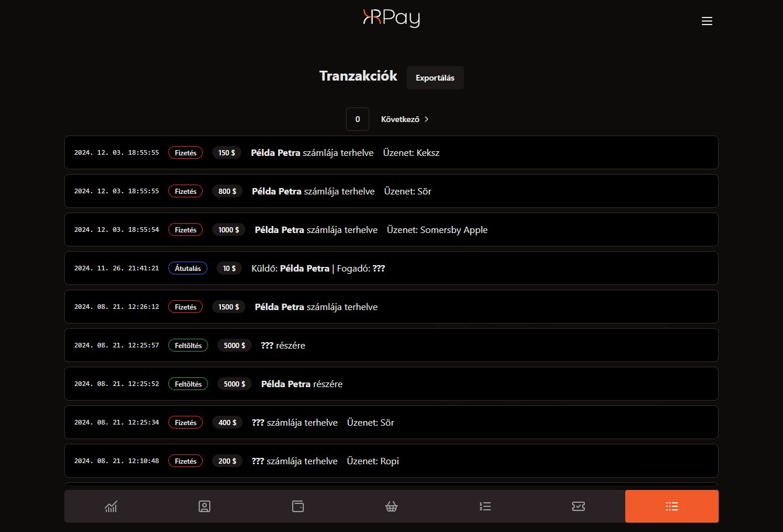Click message text Üzenet: Somersby Apple
The height and width of the screenshot is (532, 783).
(437, 230)
